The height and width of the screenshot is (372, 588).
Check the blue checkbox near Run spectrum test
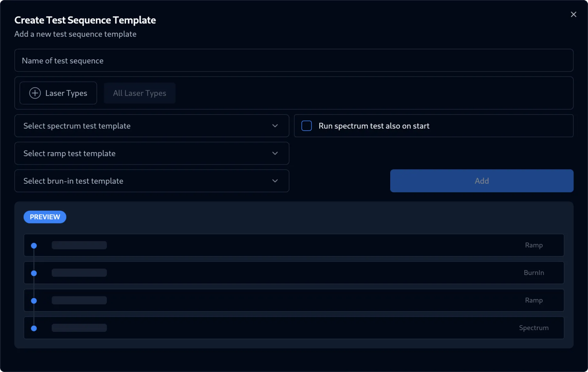(307, 126)
